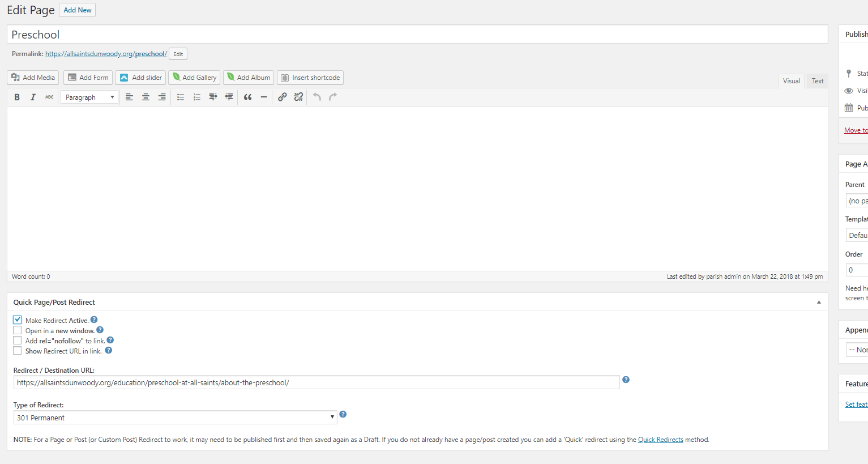Click the blockquote icon
The width and height of the screenshot is (868, 464).
(x=247, y=97)
